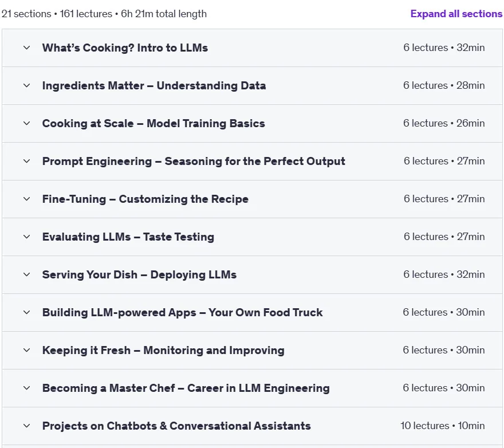Screen dimensions: 504x448
Task: Expand chevron beside Becoming a Master Chef
Action: click(x=27, y=388)
